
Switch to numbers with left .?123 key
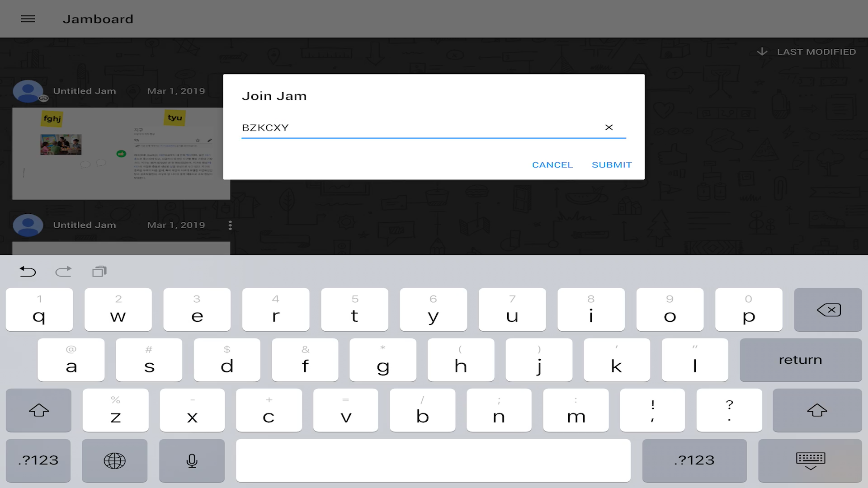click(38, 460)
